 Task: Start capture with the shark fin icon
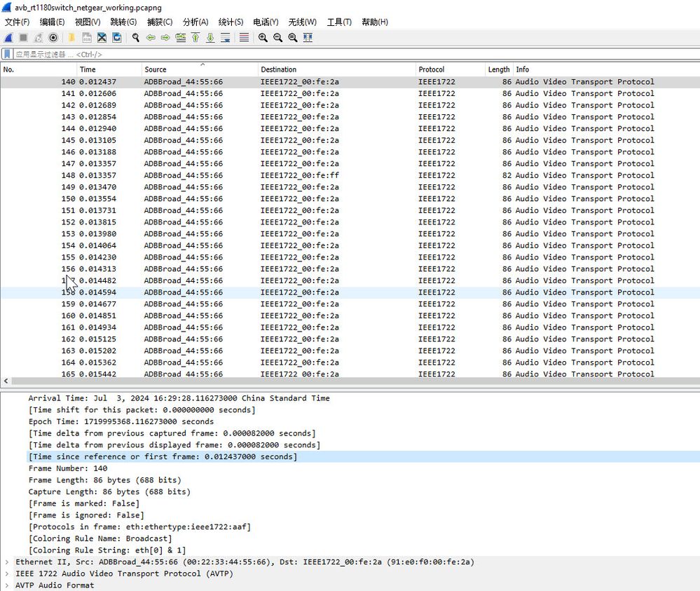8,38
